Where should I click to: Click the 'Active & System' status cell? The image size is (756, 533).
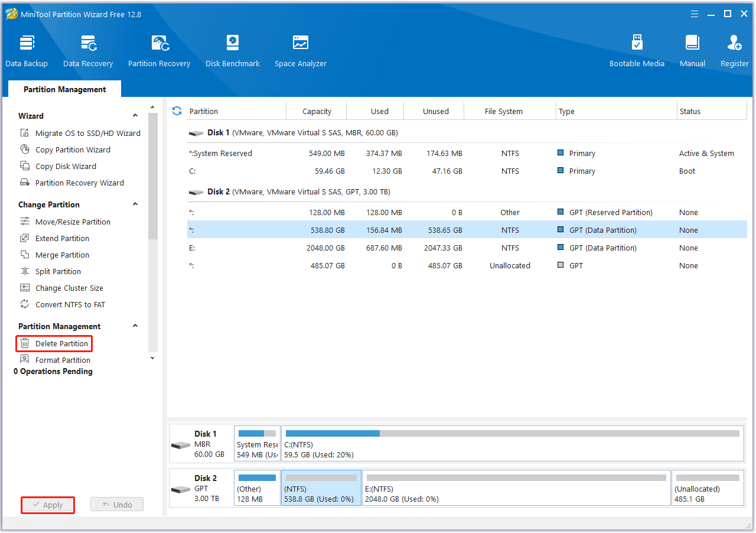point(706,153)
